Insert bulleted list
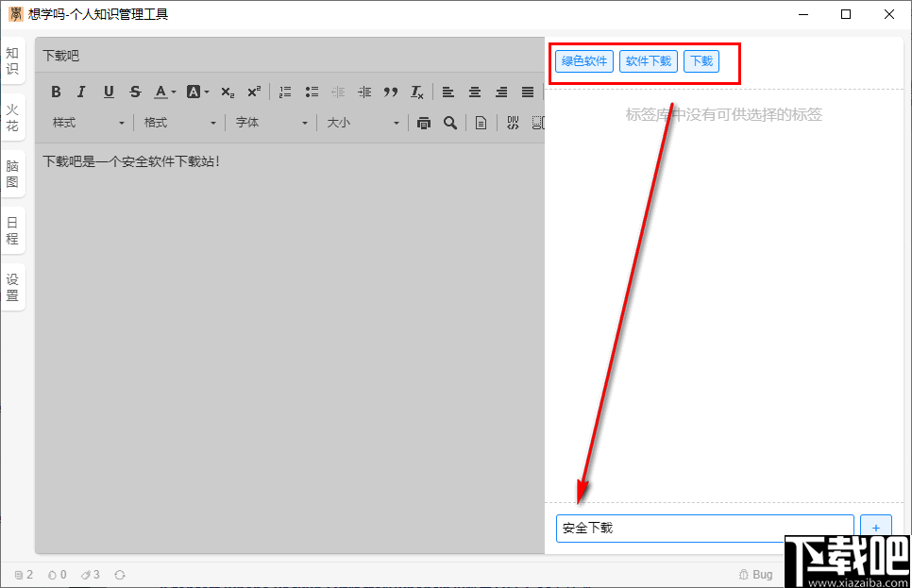 click(312, 92)
